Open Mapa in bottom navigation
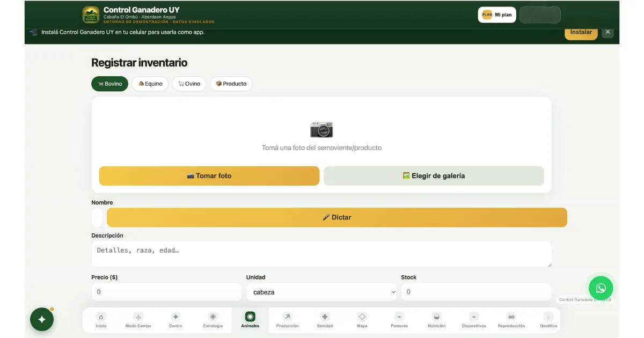The image size is (644, 338). point(362,320)
